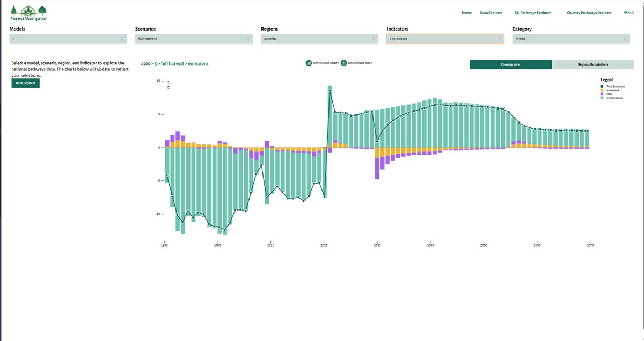Open the Indicators dropdown showing Emissions

click(x=445, y=39)
